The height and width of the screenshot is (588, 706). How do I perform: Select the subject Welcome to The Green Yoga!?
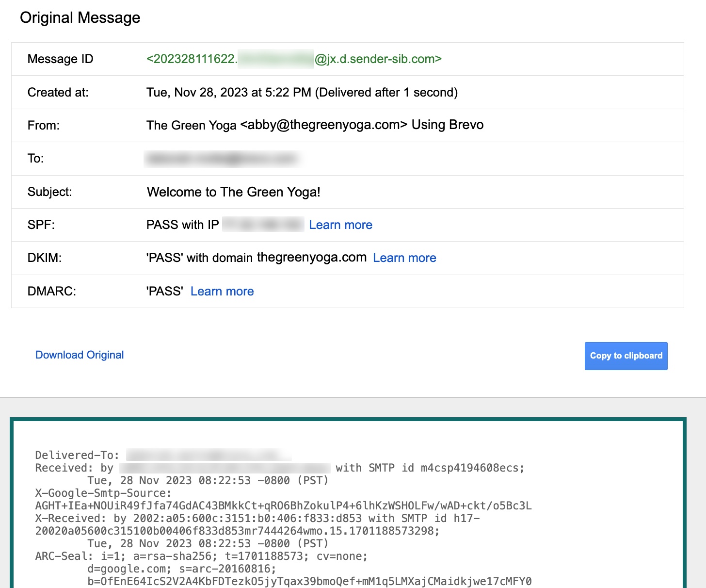click(233, 192)
